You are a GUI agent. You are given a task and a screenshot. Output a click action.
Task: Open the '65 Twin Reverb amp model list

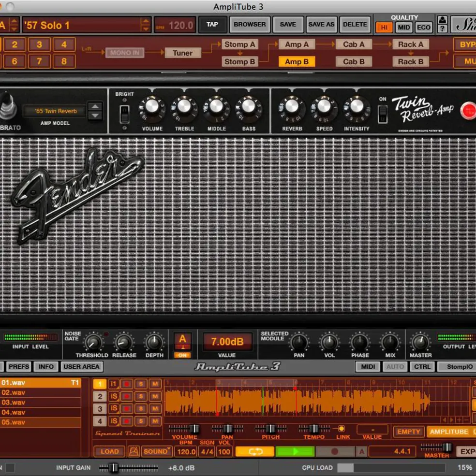tap(56, 111)
